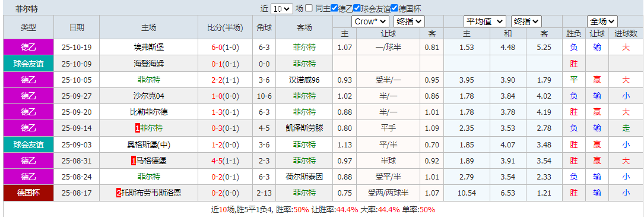Click the 2-2(1-1) score
644x217 pixels.
point(225,80)
